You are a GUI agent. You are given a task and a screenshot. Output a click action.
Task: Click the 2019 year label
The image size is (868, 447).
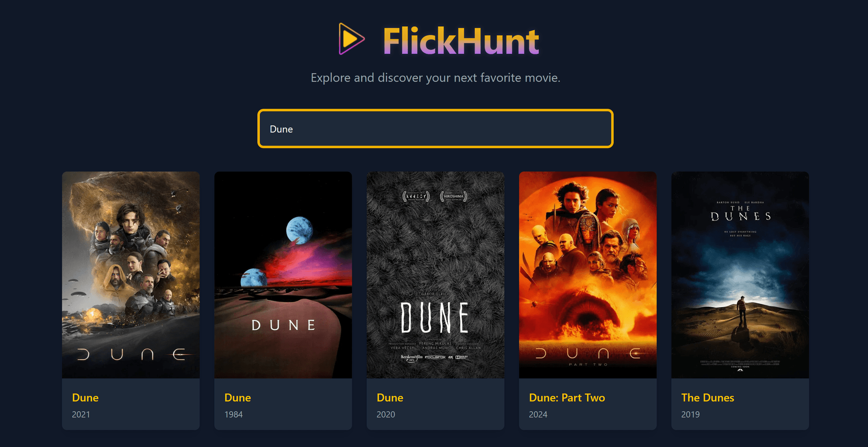tap(690, 414)
